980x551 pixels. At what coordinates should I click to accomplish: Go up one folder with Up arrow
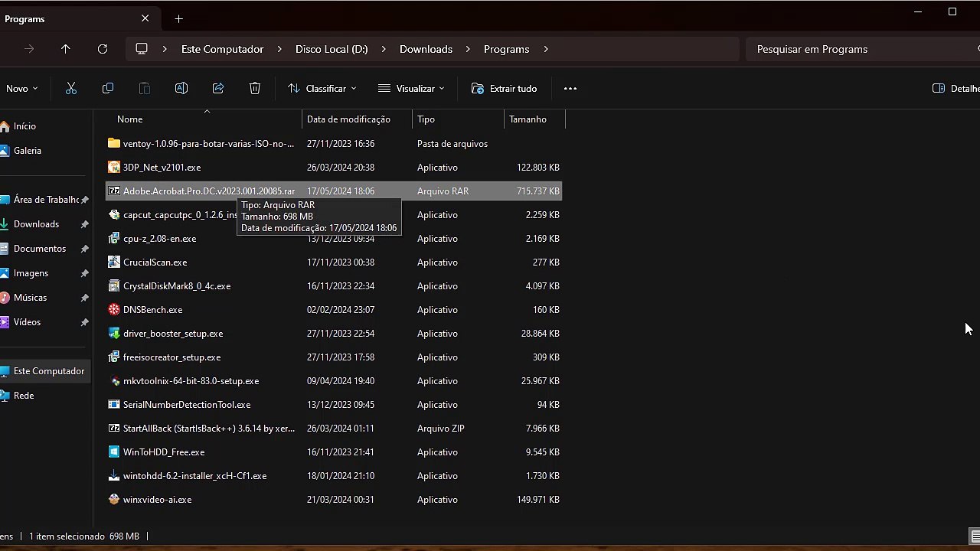click(66, 49)
